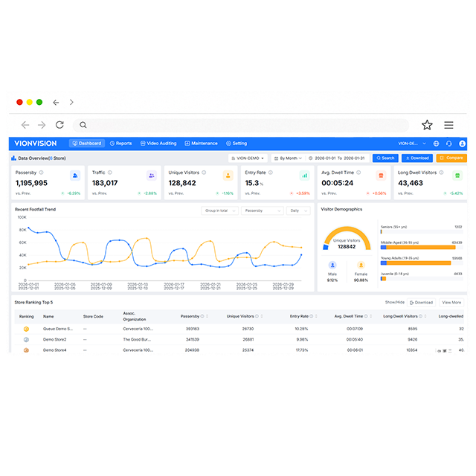
Task: Click the Unique Visitors orange person icon
Action: [228, 176]
